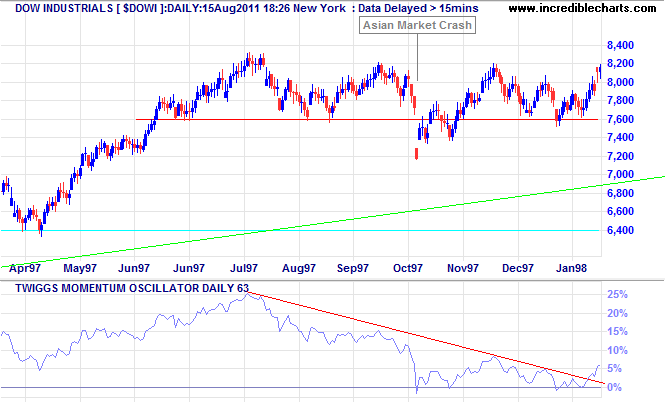The width and height of the screenshot is (665, 405).
Task: Select the red descending oscillator trendline
Action: [424, 337]
